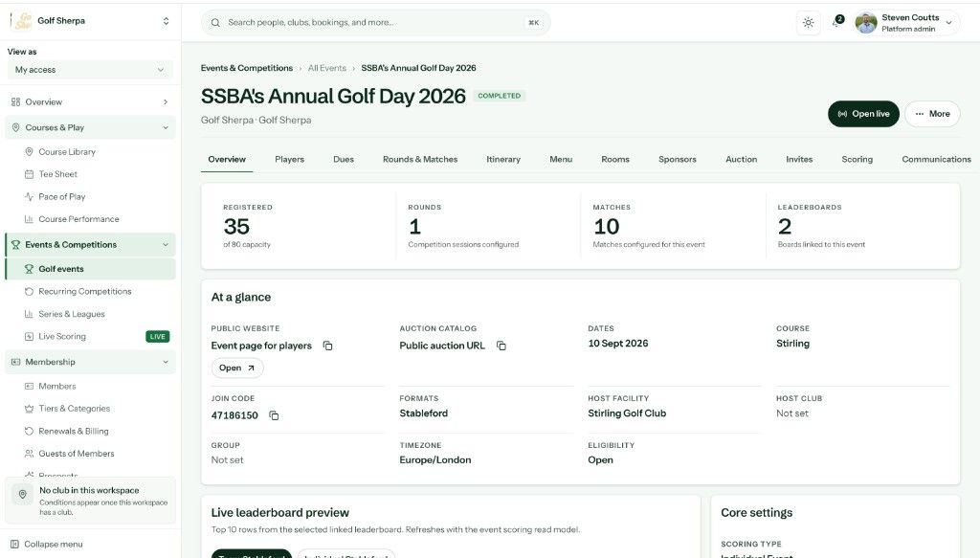Viewport: 980px width, 558px height.
Task: Expand the Overview sidebar section
Action: [x=166, y=101]
